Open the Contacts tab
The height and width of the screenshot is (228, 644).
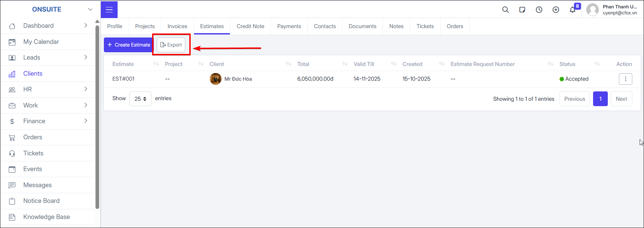pyautogui.click(x=325, y=26)
